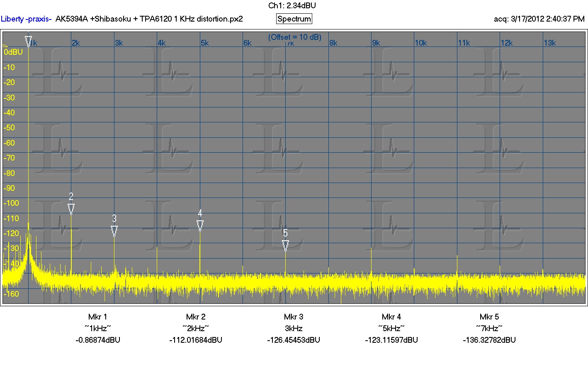Click the marker 1 triangle at 1kHz peak
Screen dimensions: 588x366
pyautogui.click(x=28, y=41)
